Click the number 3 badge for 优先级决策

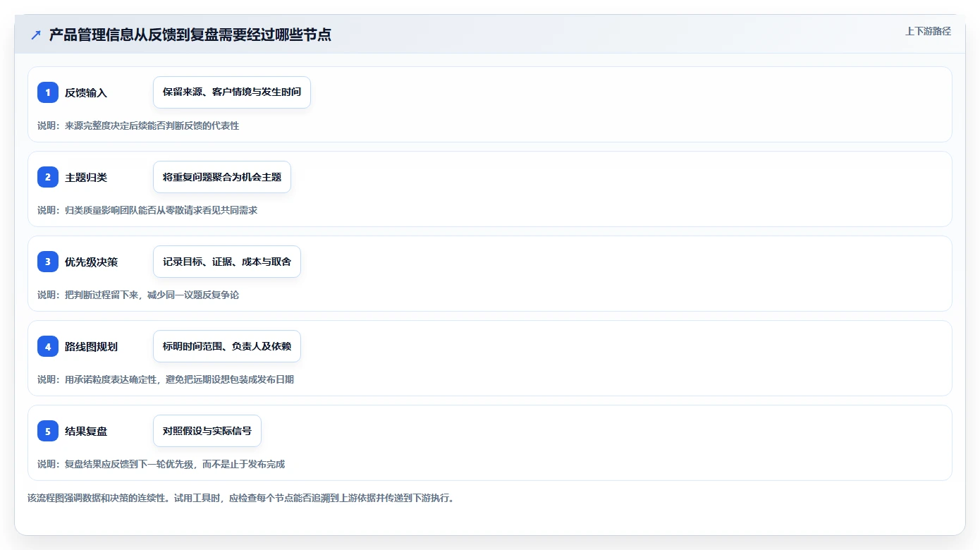pos(48,262)
